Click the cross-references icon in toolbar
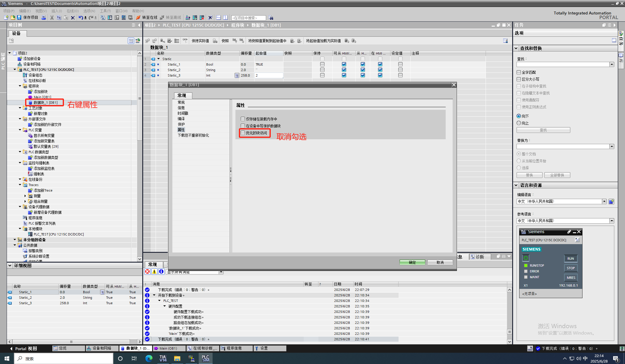This screenshot has width=625, height=364. click(210, 18)
